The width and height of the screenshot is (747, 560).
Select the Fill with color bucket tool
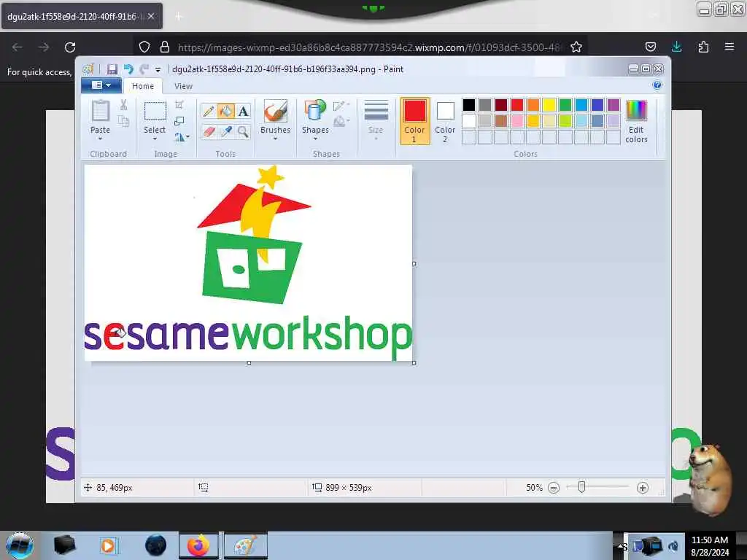tap(226, 112)
